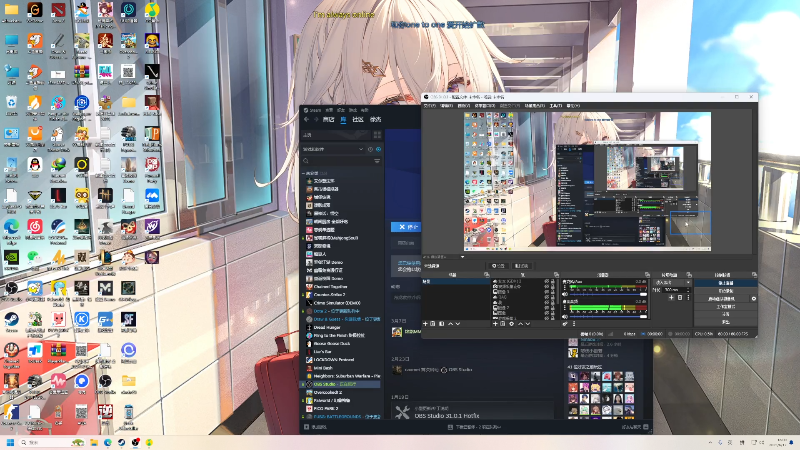Screen dimensions: 800x450
Task: Pop out the OBS Scenes dock
Action: (x=487, y=275)
